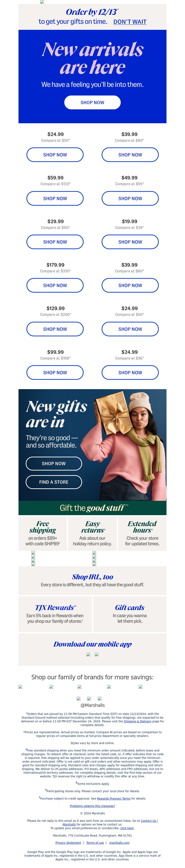Image resolution: width=185 pixels, height=868 pixels.
Task: Shop now for the $49.99 item
Action: click(x=130, y=198)
